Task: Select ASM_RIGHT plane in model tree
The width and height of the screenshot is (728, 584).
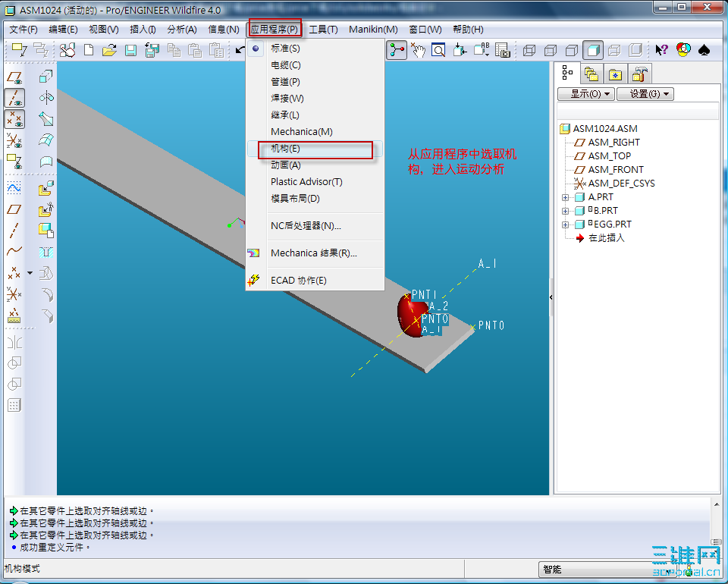Action: [x=613, y=143]
